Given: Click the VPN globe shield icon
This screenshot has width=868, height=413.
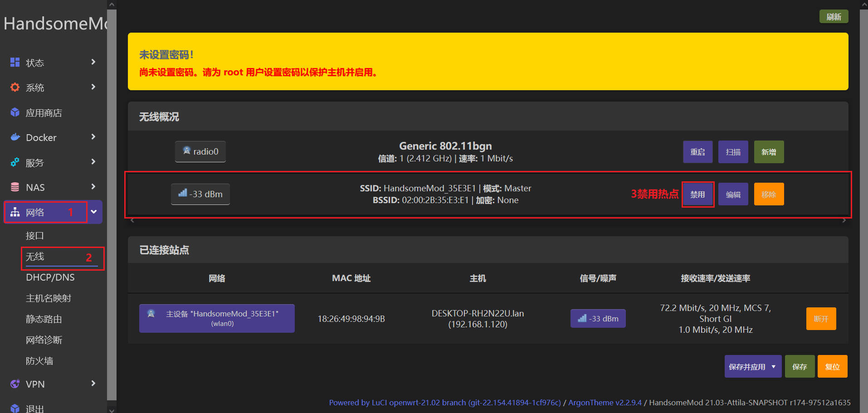Looking at the screenshot, I should tap(15, 384).
